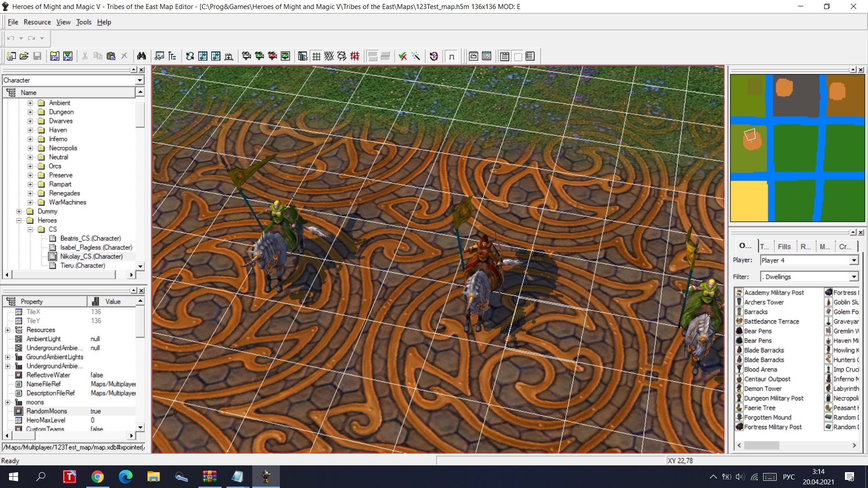Open the Character type dropdown

click(140, 80)
